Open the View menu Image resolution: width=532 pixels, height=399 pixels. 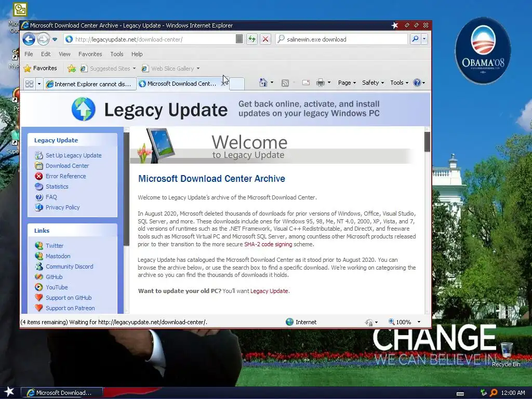point(64,54)
